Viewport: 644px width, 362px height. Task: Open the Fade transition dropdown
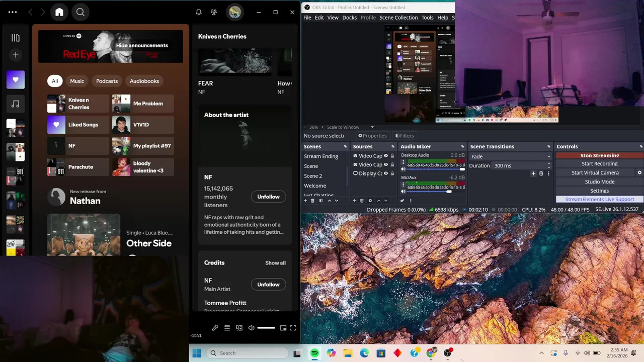510,156
